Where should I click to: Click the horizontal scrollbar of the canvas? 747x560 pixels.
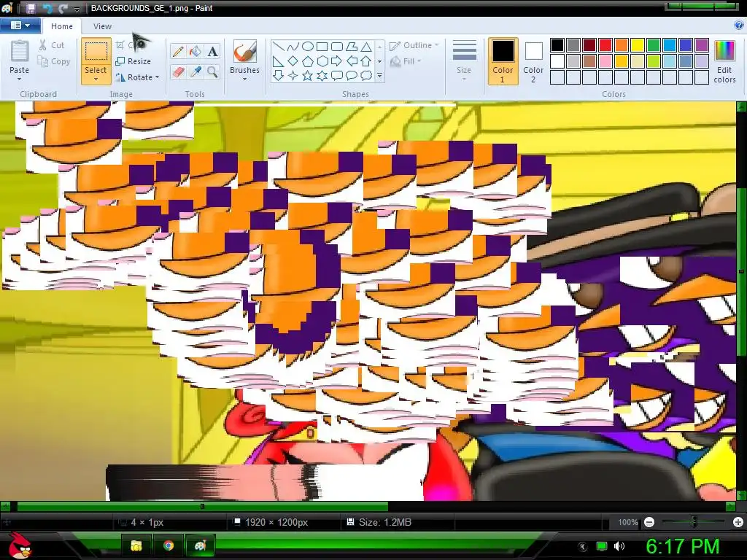click(x=203, y=506)
